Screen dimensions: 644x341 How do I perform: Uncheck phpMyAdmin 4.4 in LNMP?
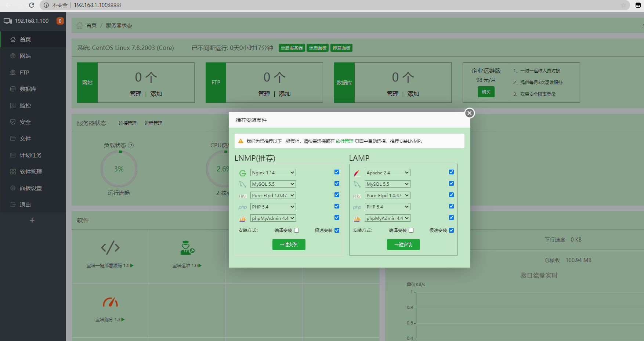pyautogui.click(x=337, y=218)
